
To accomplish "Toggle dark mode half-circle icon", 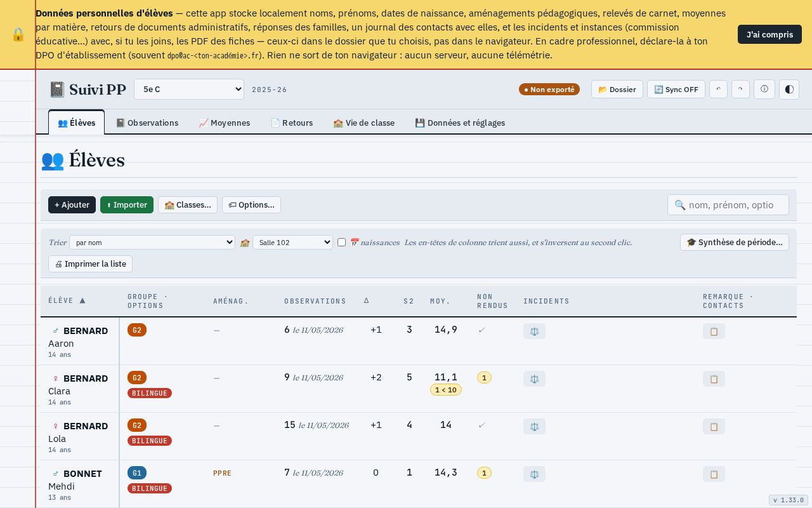I will (789, 90).
